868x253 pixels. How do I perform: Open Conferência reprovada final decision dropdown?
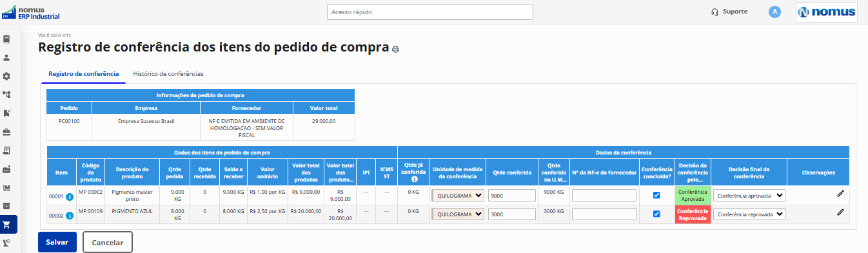tap(749, 214)
